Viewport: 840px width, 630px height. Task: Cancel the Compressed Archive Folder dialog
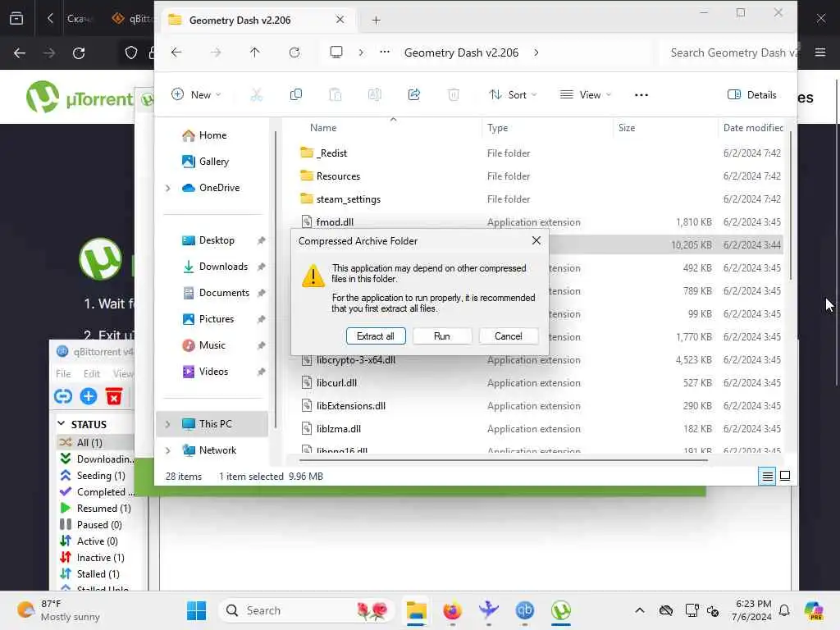point(508,336)
